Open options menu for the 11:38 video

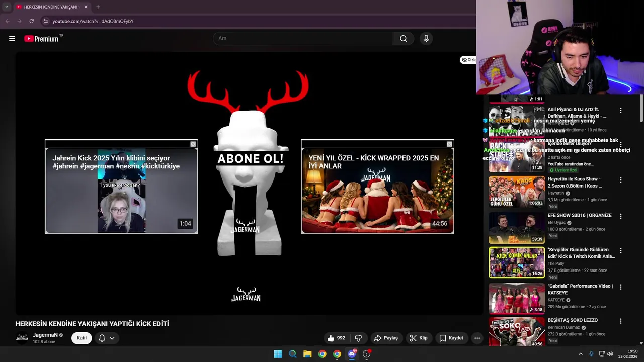pyautogui.click(x=620, y=145)
